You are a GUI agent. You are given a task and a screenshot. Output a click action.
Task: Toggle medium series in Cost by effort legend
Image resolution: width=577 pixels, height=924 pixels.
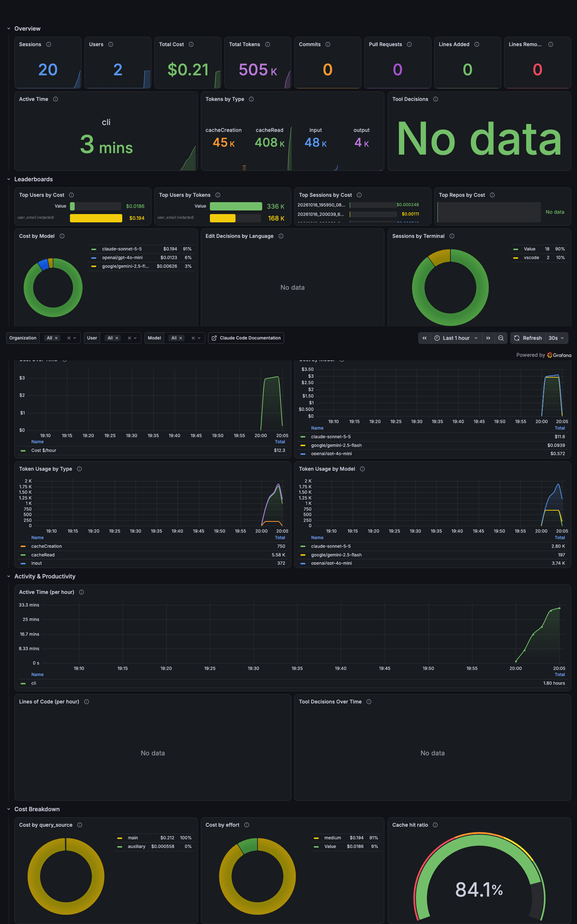coord(332,838)
